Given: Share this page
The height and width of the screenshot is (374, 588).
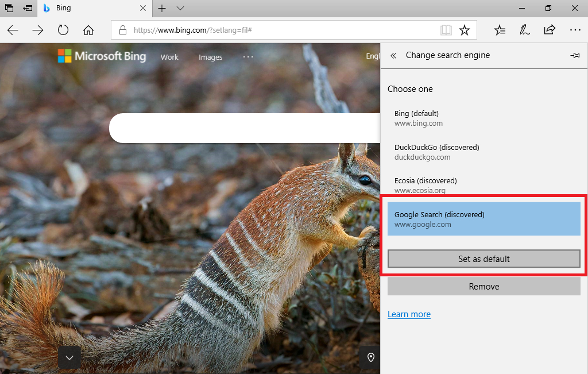Looking at the screenshot, I should tap(550, 30).
